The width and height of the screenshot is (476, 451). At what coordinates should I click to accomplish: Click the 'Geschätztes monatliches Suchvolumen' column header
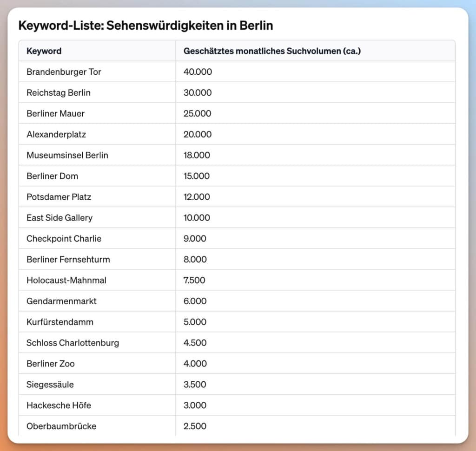[x=272, y=51]
